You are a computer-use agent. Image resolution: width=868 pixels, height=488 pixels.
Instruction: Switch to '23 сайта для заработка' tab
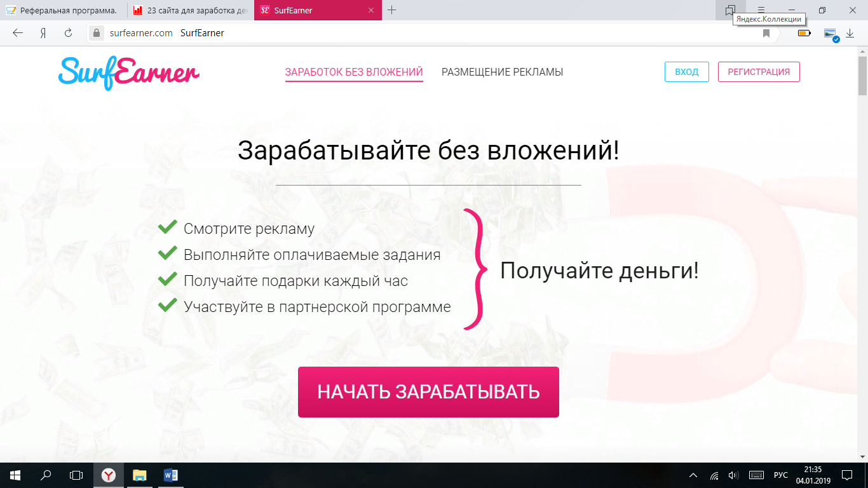click(191, 10)
